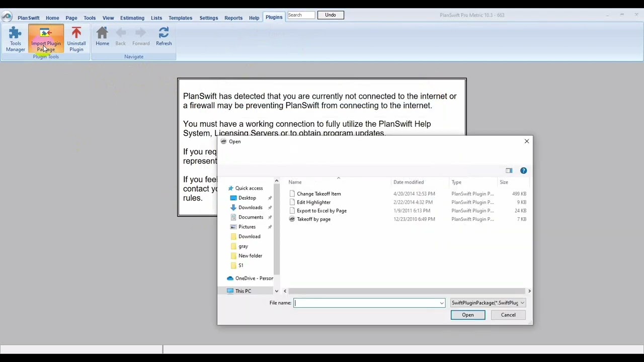Click the OneDrive cloud icon

(230, 278)
